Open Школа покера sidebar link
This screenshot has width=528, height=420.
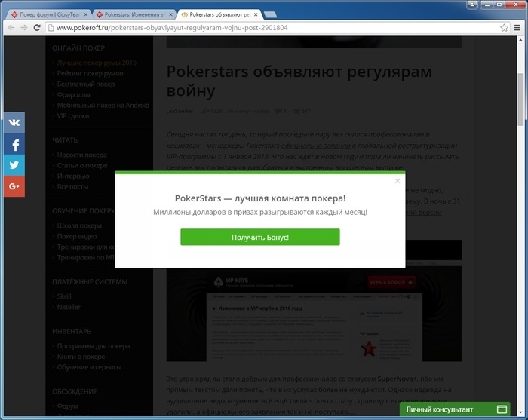pos(79,225)
